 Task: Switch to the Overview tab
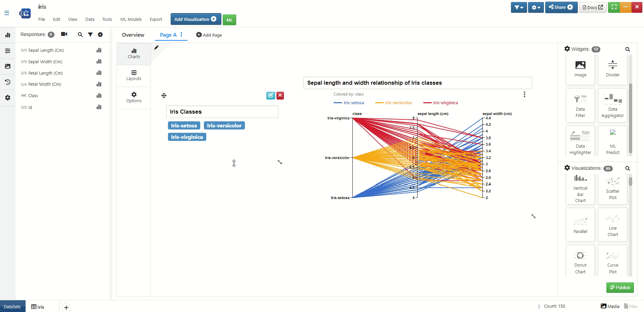(133, 35)
